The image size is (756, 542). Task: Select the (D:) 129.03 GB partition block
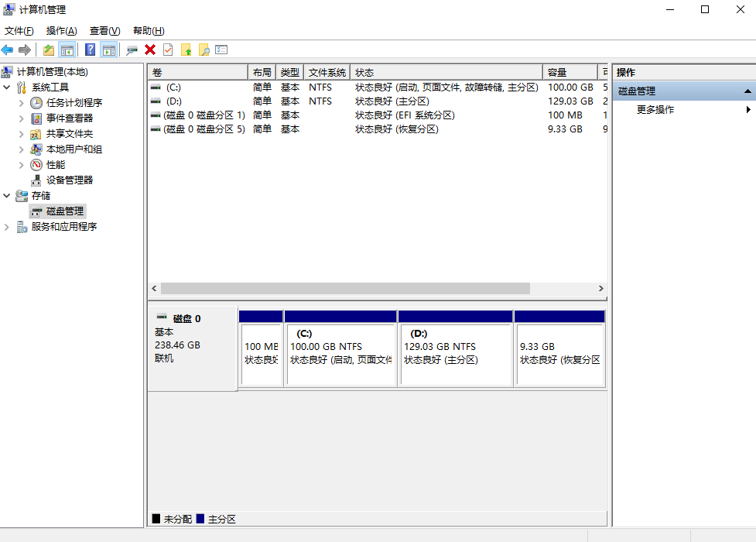click(x=455, y=353)
